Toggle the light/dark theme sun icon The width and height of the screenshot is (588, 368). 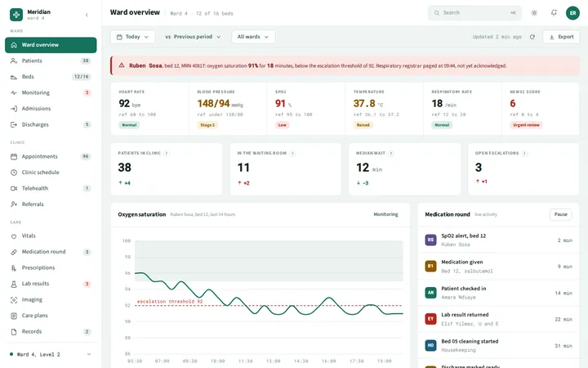pyautogui.click(x=534, y=13)
